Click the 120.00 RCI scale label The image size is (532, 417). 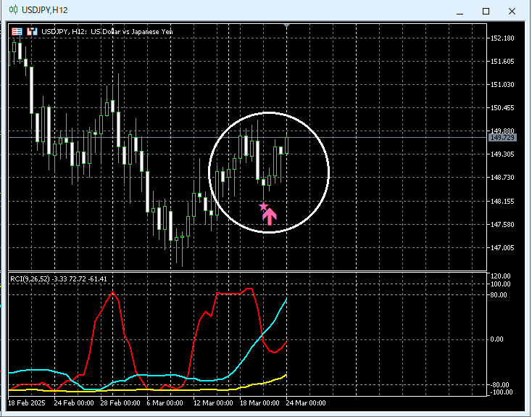(x=500, y=276)
